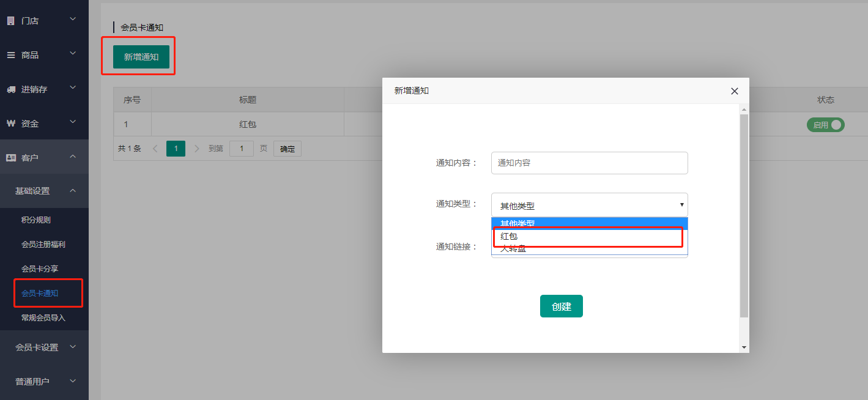The height and width of the screenshot is (400, 868).
Task: Close the 新增通知 dialog with X
Action: [x=735, y=91]
